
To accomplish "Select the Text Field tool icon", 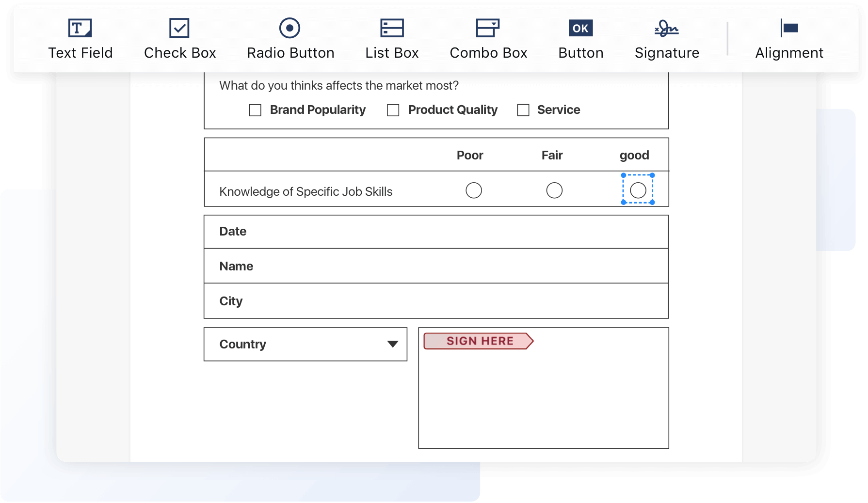I will click(80, 28).
